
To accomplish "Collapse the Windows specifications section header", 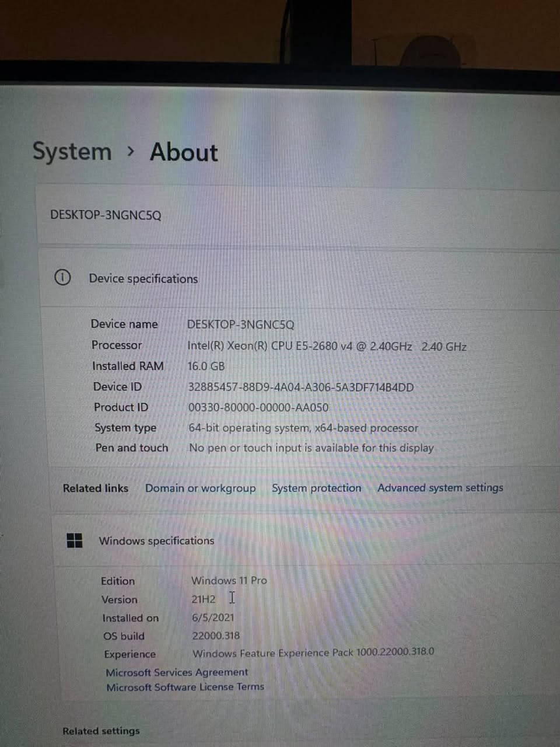I will 306,540.
